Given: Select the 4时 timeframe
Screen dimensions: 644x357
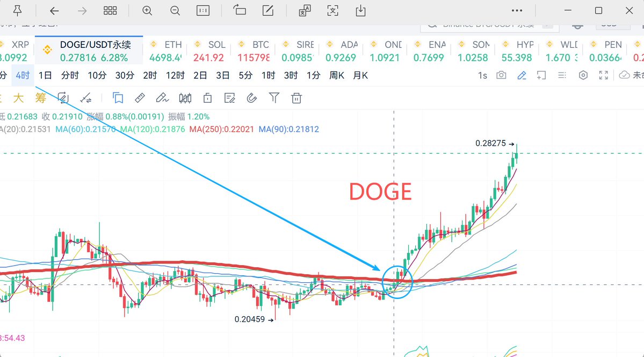Looking at the screenshot, I should click(23, 75).
